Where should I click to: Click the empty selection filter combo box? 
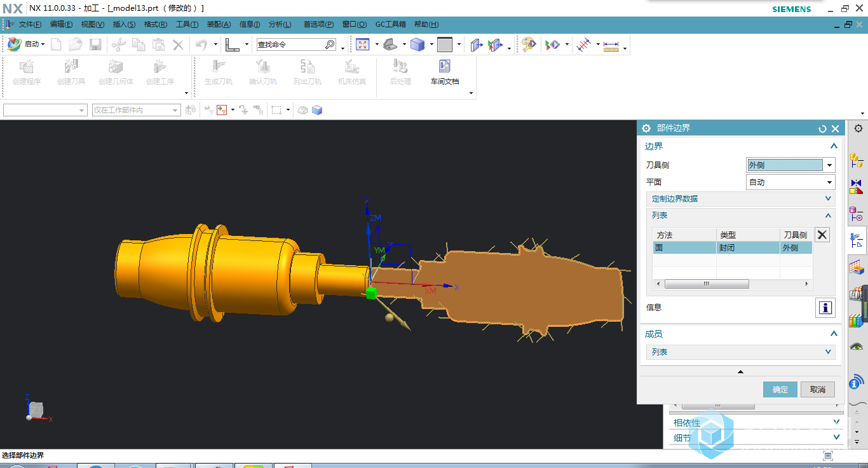click(x=45, y=110)
